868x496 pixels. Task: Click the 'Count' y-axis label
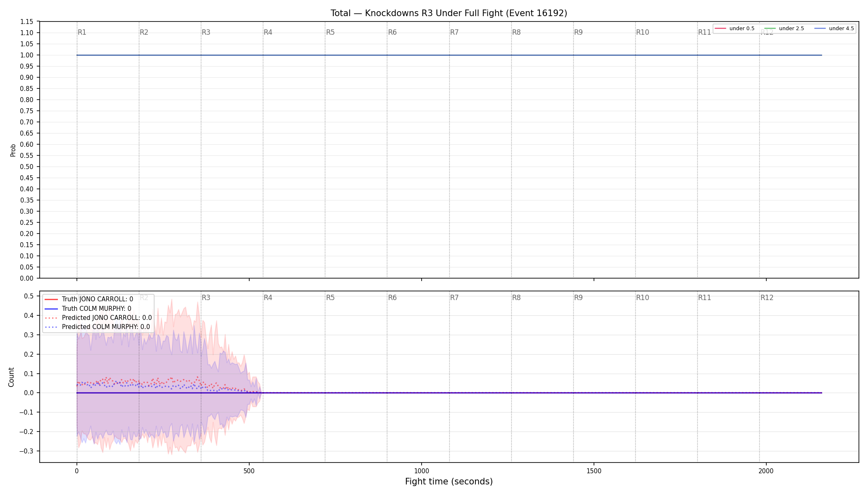click(11, 377)
